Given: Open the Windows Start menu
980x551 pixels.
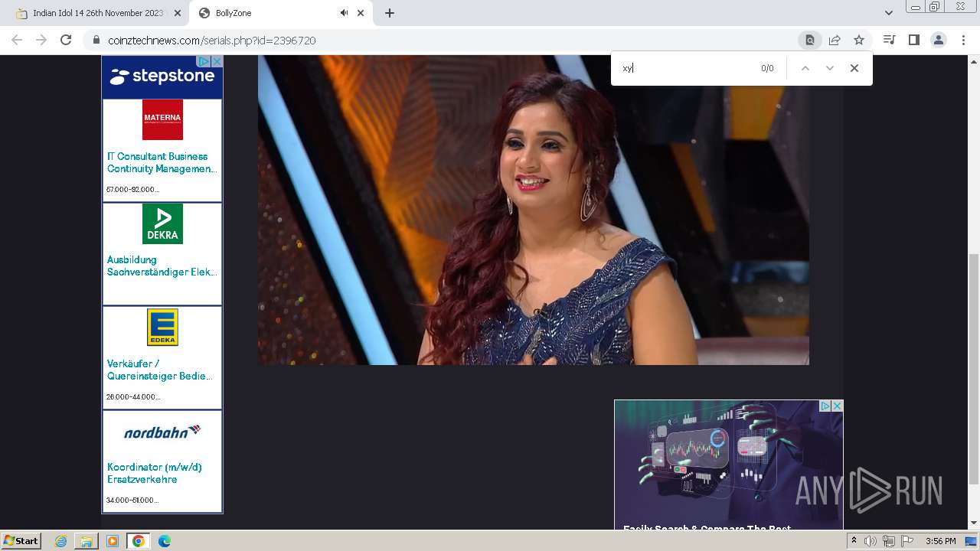Looking at the screenshot, I should pyautogui.click(x=21, y=540).
